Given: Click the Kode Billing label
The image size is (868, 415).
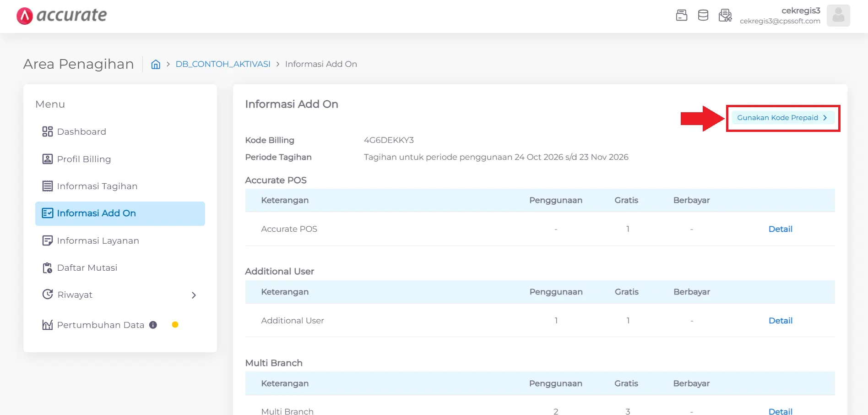Looking at the screenshot, I should pos(270,140).
